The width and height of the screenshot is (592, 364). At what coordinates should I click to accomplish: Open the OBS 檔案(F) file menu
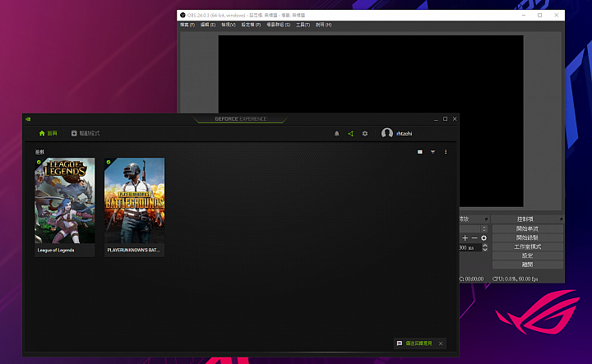coord(187,25)
